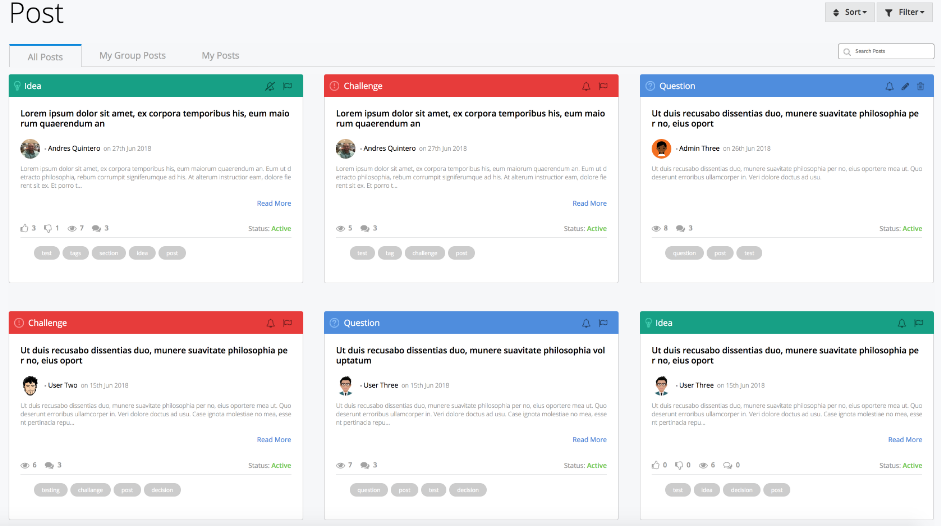The width and height of the screenshot is (941, 526).
Task: Toggle bell on User Two's Challenge post
Action: (270, 323)
